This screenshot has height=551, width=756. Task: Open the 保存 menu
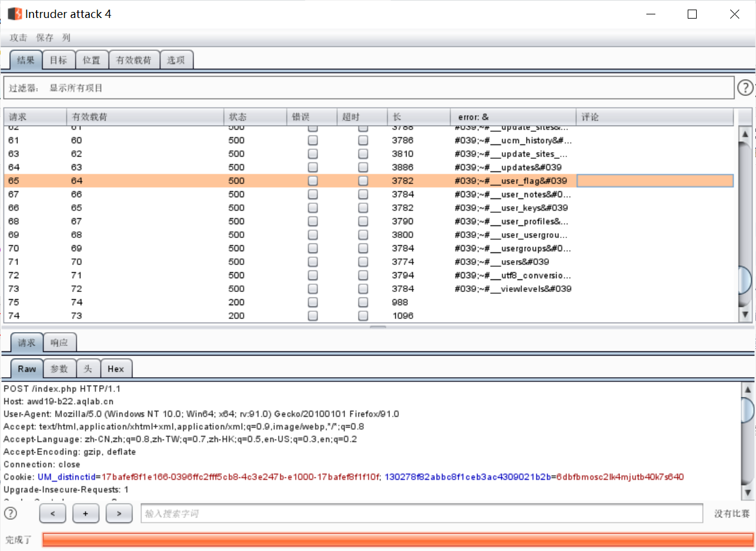[x=45, y=37]
